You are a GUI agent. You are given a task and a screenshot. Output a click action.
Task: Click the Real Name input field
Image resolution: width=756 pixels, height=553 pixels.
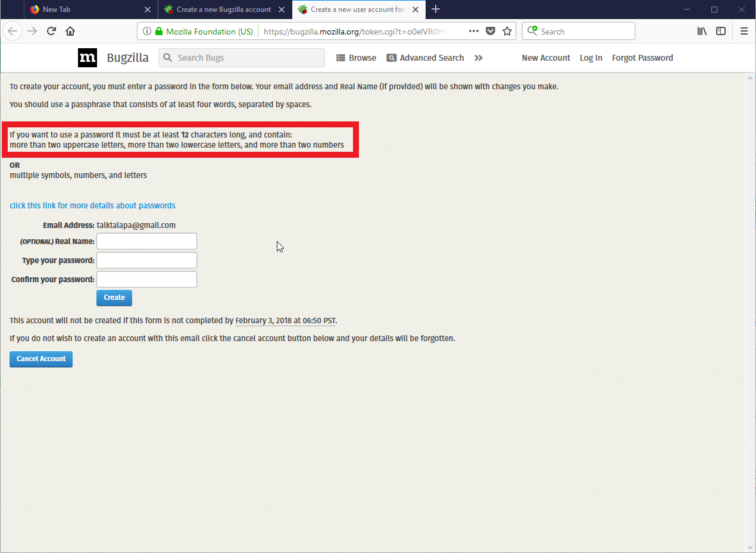click(x=146, y=241)
